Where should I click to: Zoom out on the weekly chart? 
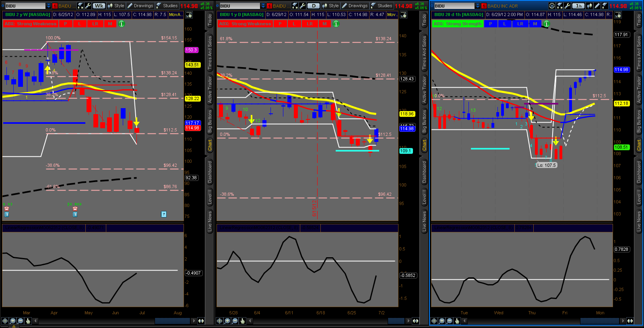pos(20,321)
